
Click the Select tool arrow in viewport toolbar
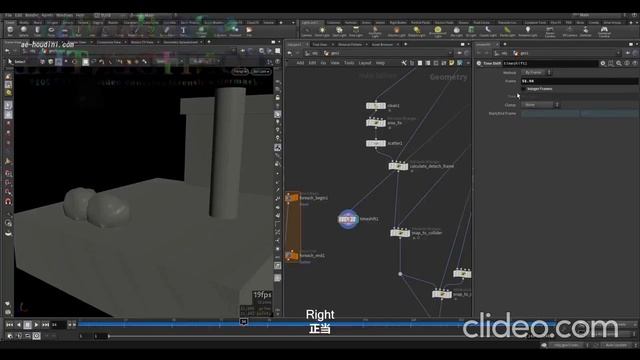(10, 62)
